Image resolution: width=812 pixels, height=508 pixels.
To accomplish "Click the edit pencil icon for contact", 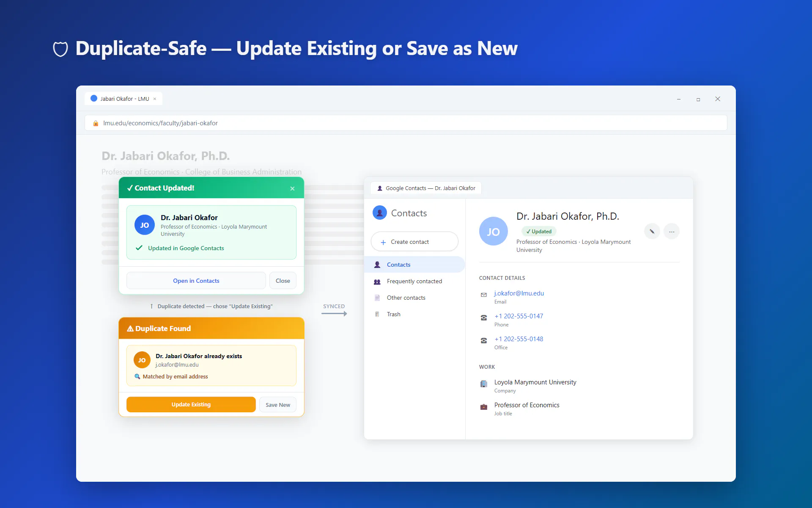I will [652, 232].
